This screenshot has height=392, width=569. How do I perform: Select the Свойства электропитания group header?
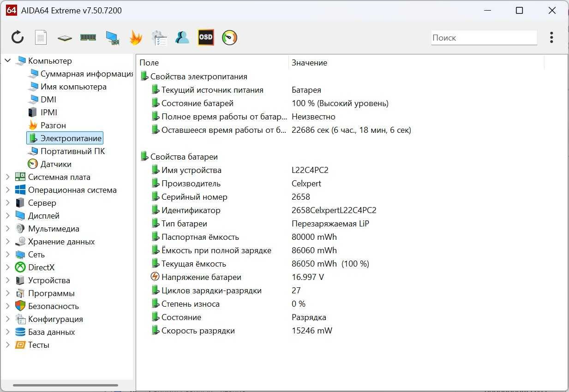(x=198, y=77)
